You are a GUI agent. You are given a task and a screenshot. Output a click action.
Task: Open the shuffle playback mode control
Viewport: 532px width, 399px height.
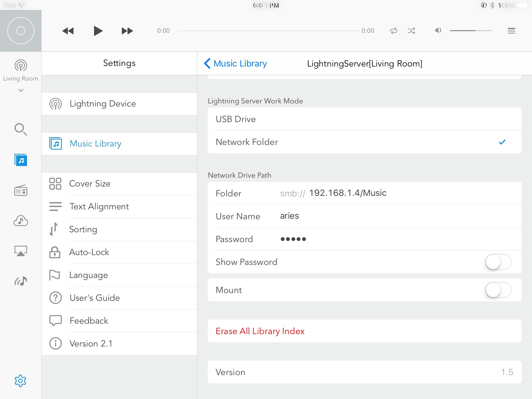[x=412, y=31]
